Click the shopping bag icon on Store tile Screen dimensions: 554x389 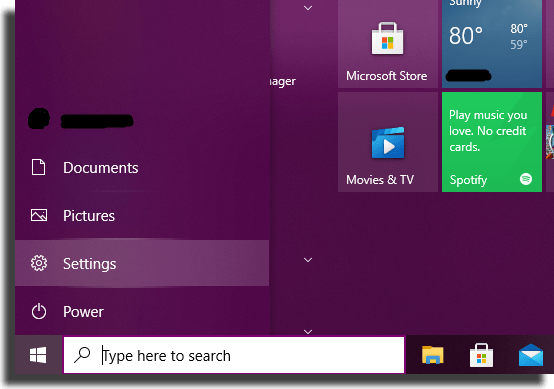tap(387, 39)
